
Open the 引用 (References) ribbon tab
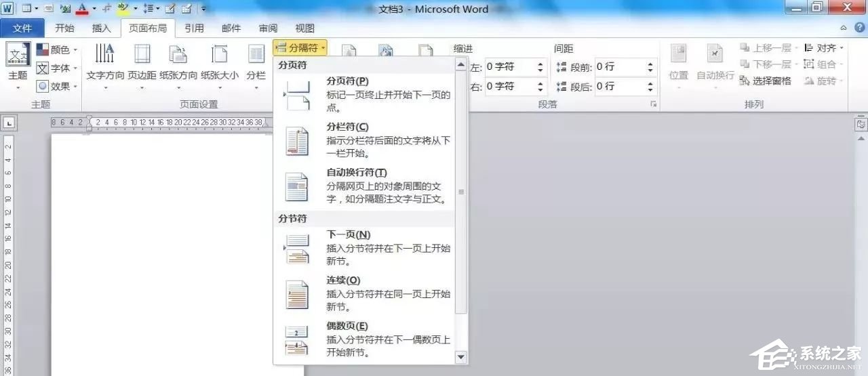[194, 28]
